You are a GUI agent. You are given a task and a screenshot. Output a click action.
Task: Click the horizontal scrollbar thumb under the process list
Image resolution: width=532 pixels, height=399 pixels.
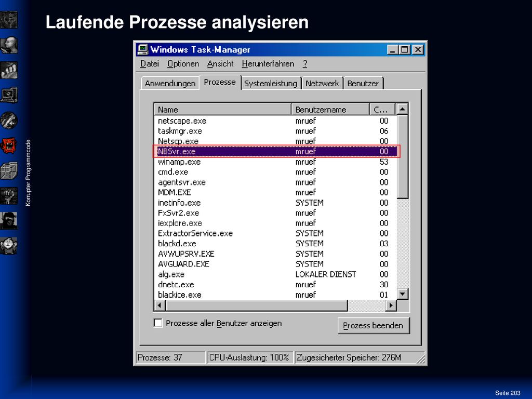(x=257, y=305)
